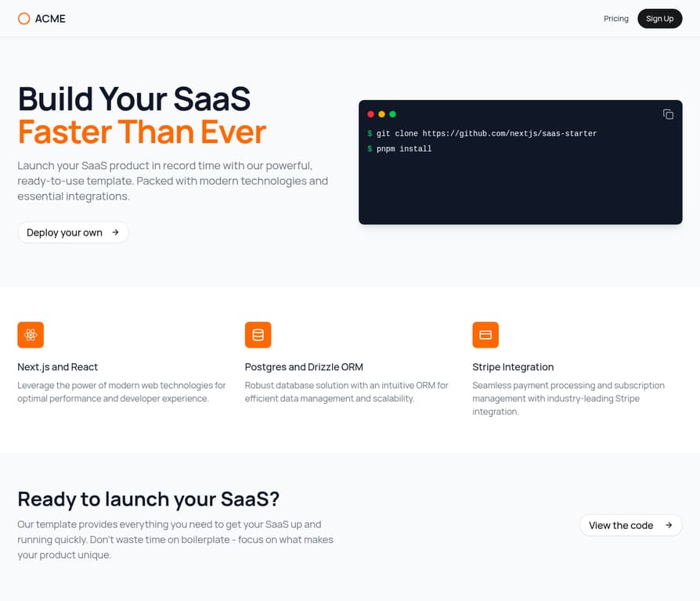
Task: Click the Next.js and React title
Action: pyautogui.click(x=58, y=367)
